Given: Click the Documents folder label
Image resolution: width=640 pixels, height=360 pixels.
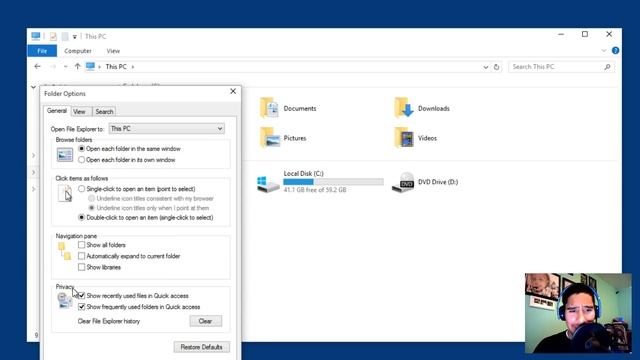Looking at the screenshot, I should (300, 108).
